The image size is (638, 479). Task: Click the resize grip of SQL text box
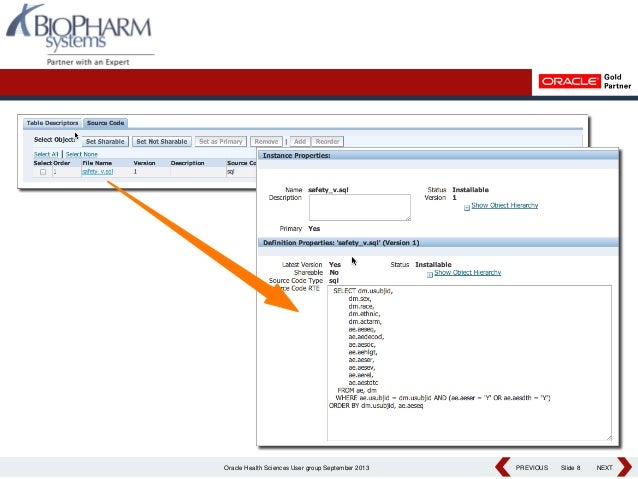[x=609, y=437]
